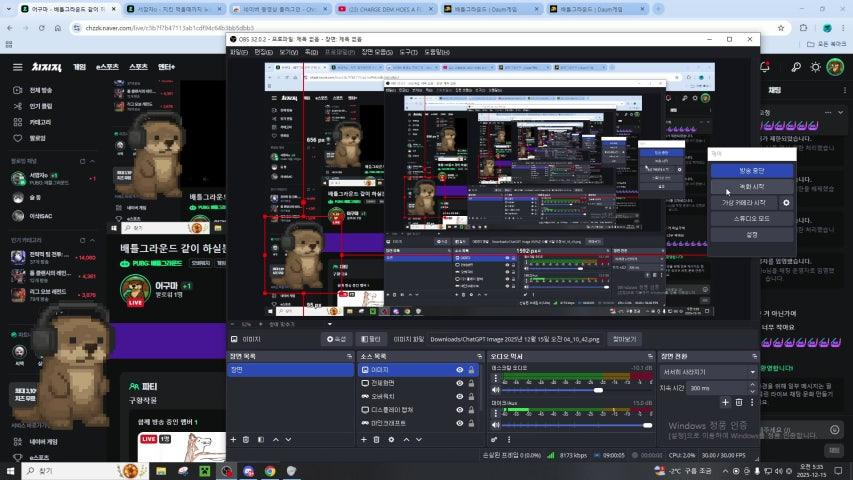Viewport: 853px width, 480px height.
Task: Open OBS 도움말 menu
Action: (437, 52)
